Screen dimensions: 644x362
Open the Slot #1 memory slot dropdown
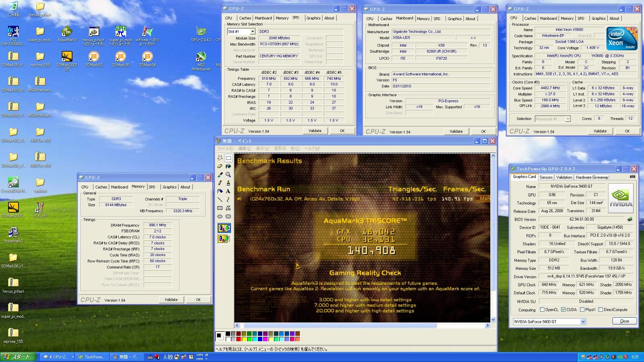tap(252, 31)
